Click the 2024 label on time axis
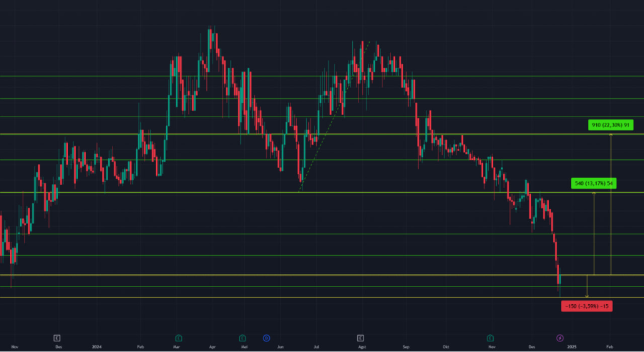The width and height of the screenshot is (644, 352). [x=96, y=347]
